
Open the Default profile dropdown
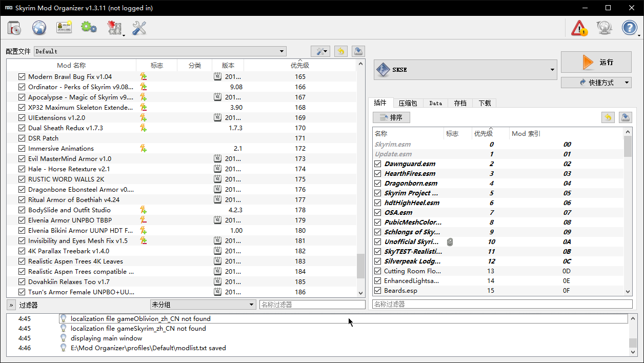(160, 51)
